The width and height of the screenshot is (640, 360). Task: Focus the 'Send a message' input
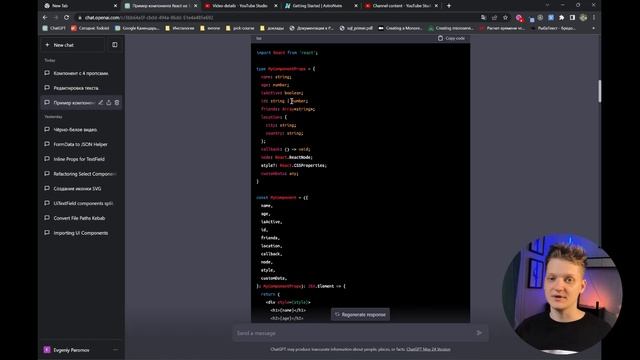click(x=353, y=333)
